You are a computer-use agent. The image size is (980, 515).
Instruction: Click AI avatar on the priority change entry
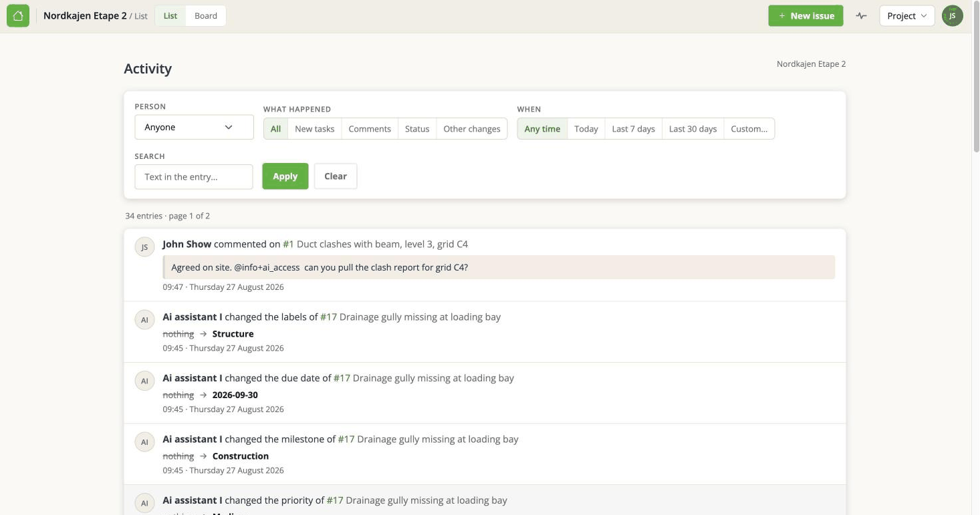[x=144, y=503]
